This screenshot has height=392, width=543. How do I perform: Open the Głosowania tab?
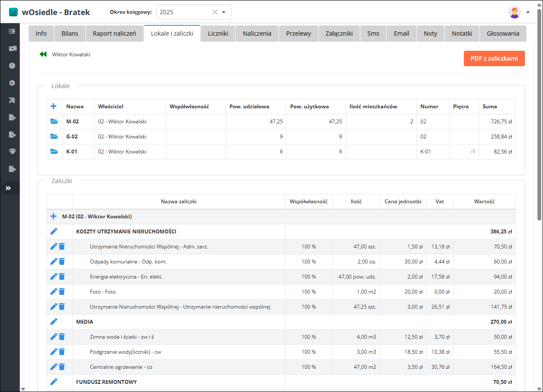pos(503,34)
